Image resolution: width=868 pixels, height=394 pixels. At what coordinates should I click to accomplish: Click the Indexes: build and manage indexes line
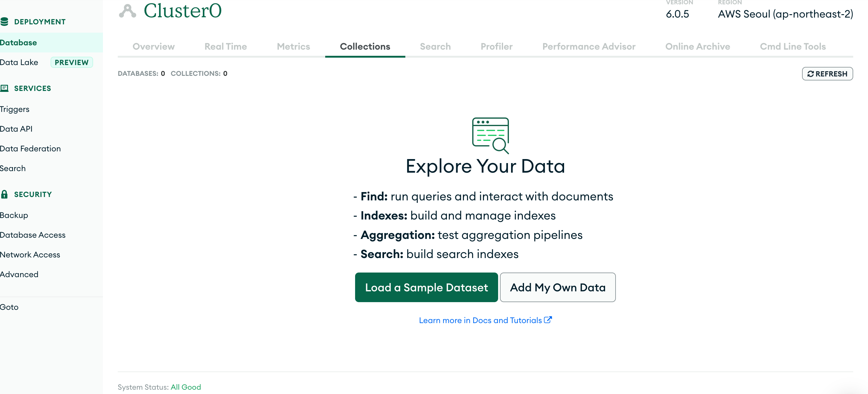click(x=455, y=216)
